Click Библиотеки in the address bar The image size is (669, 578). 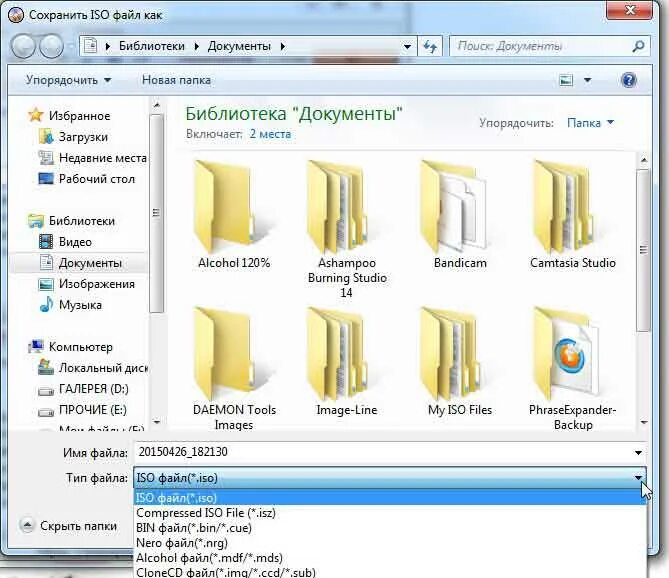[x=152, y=46]
